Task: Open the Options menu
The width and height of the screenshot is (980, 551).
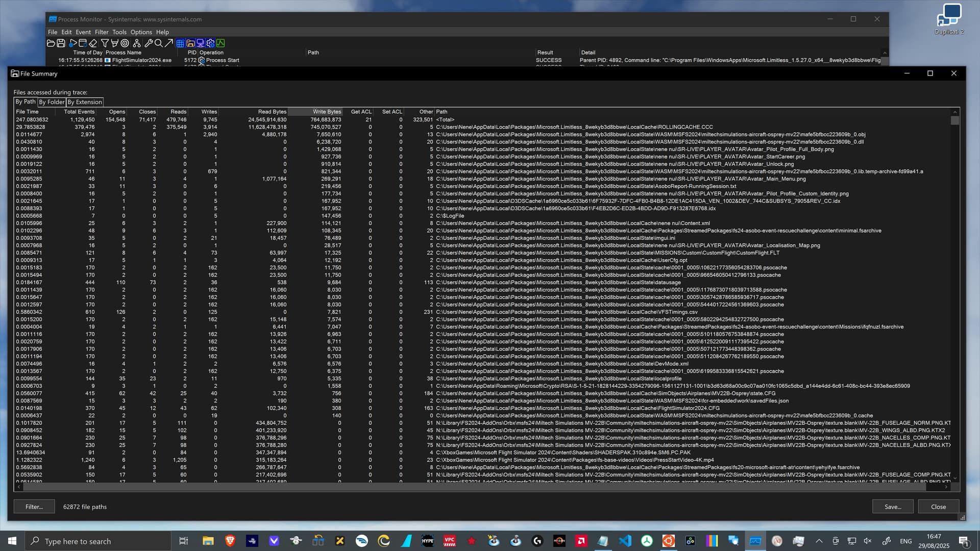Action: pos(141,32)
